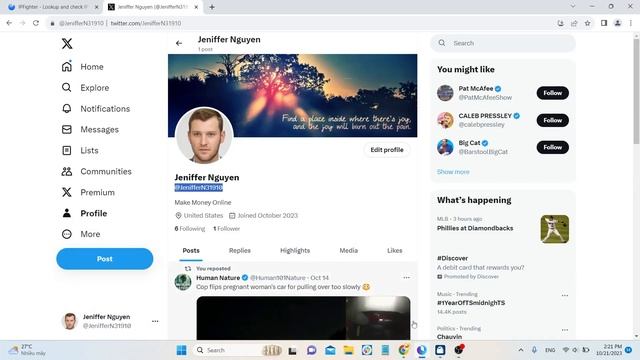Go back using the profile header arrow
Image resolution: width=640 pixels, height=360 pixels.
[x=179, y=43]
